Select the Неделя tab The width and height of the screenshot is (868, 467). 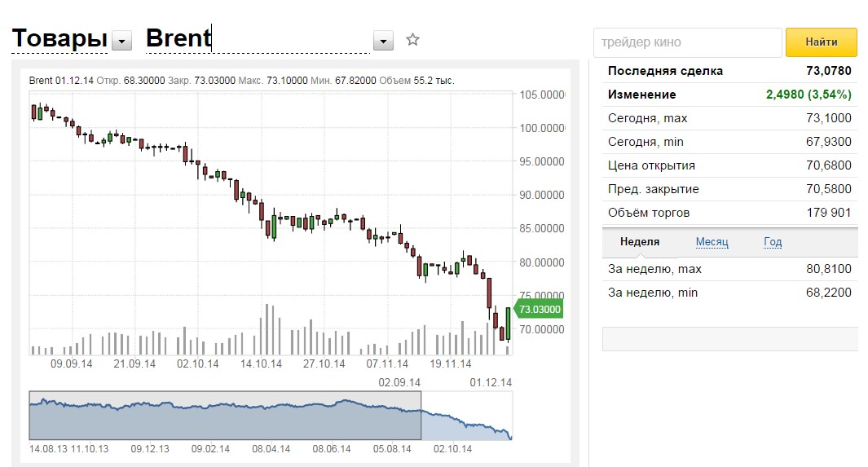point(639,242)
